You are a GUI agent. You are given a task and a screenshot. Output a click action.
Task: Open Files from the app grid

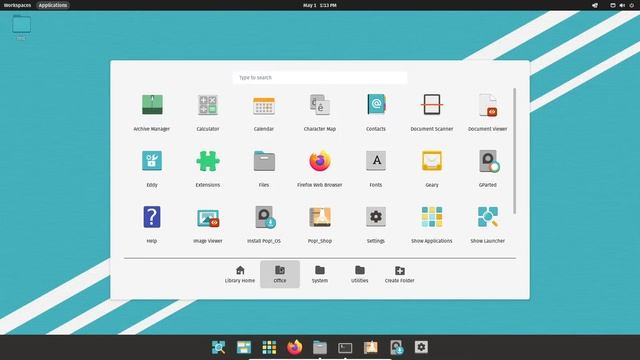click(264, 168)
